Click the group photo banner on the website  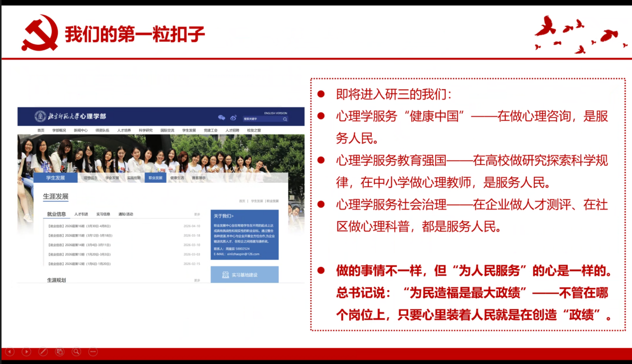[x=161, y=154]
